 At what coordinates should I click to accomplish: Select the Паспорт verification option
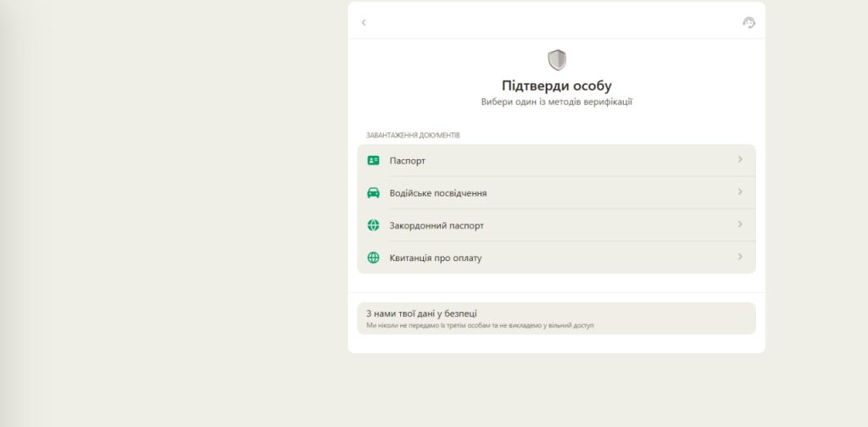click(408, 160)
